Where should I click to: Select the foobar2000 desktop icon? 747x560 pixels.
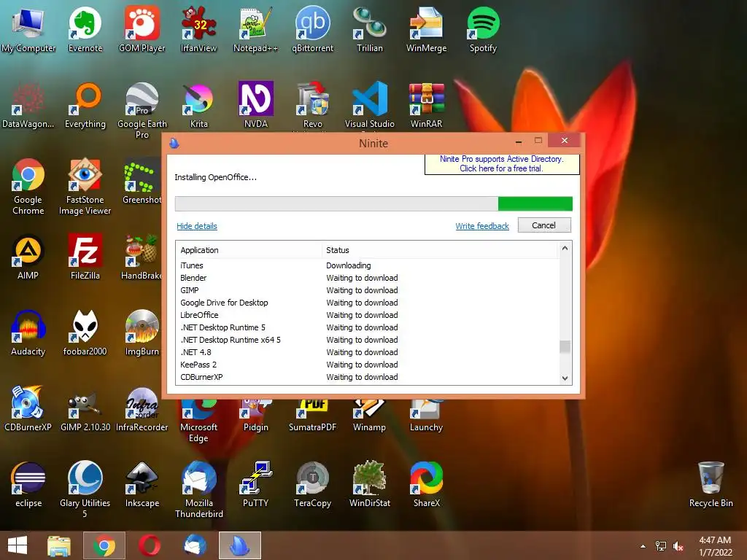tap(85, 332)
